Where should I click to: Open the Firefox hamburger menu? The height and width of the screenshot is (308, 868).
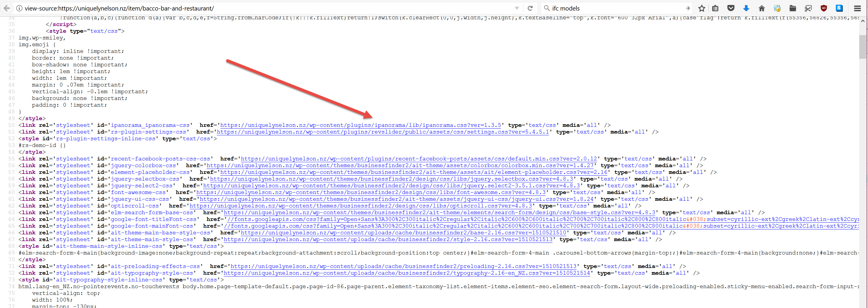(x=857, y=8)
